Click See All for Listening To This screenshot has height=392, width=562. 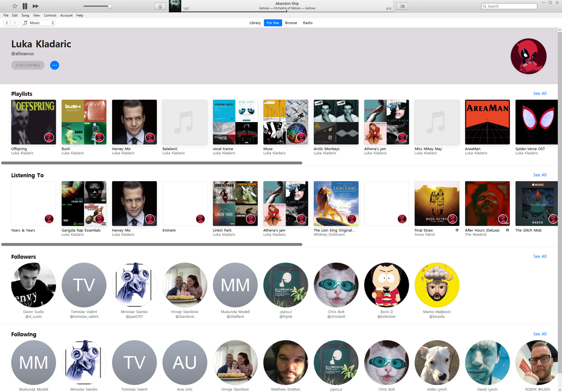pos(540,175)
